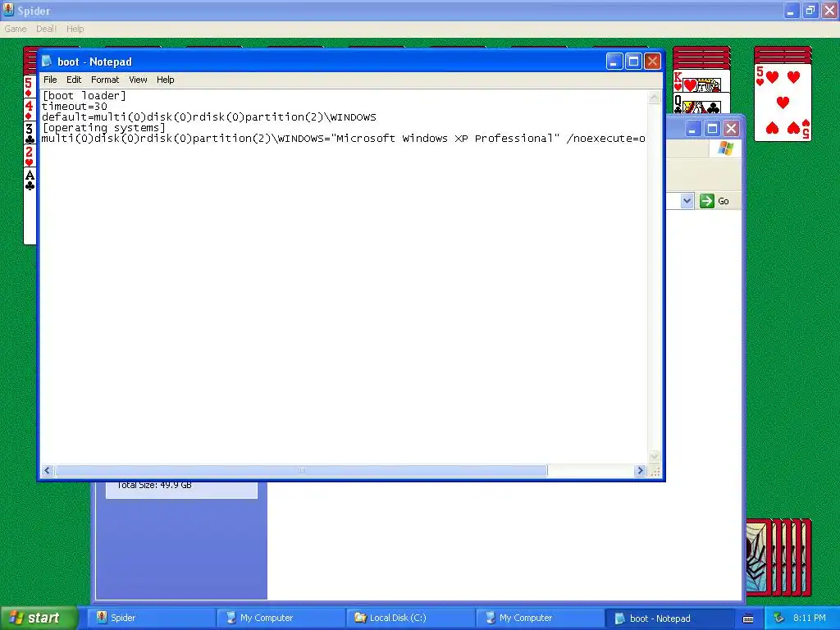Click the Notepad resize grip corner
This screenshot has width=840, height=630.
(x=655, y=471)
